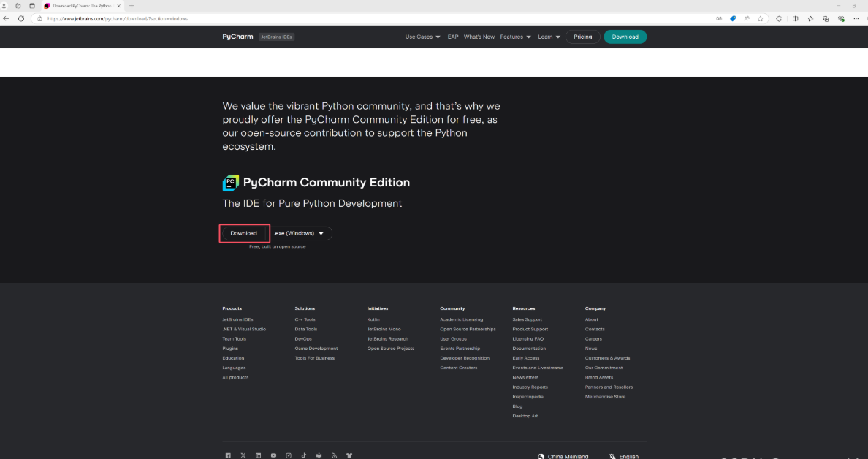Expand the Use Cases menu
The width and height of the screenshot is (868, 459).
(423, 37)
